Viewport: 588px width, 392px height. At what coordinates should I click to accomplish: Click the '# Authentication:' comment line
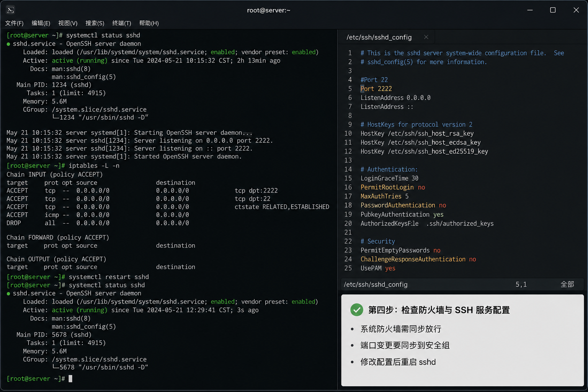tap(389, 169)
